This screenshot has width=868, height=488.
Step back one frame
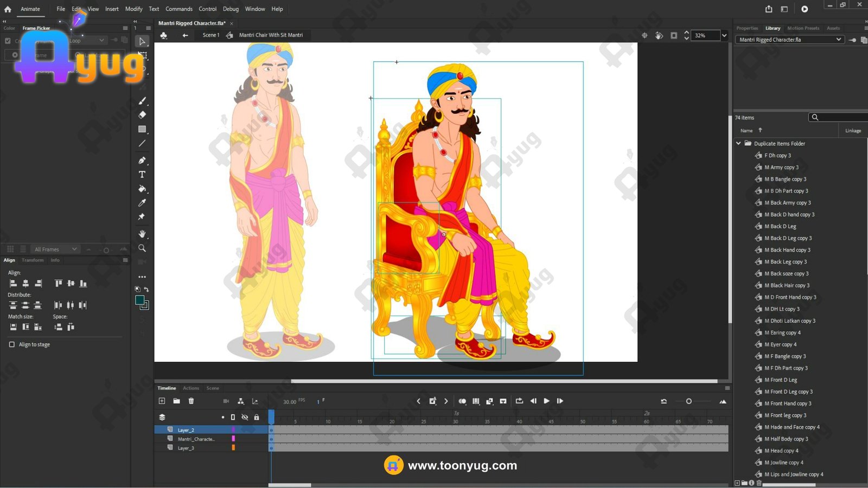(533, 401)
